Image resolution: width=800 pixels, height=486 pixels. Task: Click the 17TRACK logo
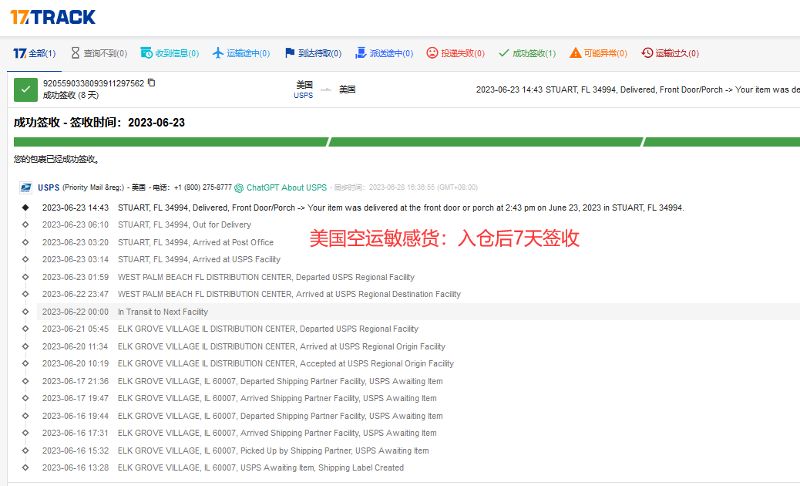click(53, 17)
